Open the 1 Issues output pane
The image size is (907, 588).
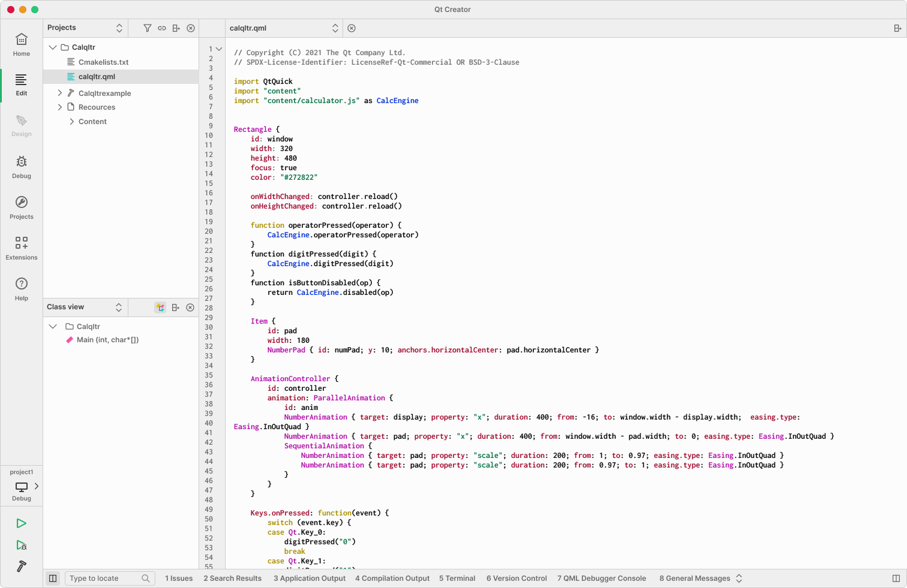tap(179, 578)
